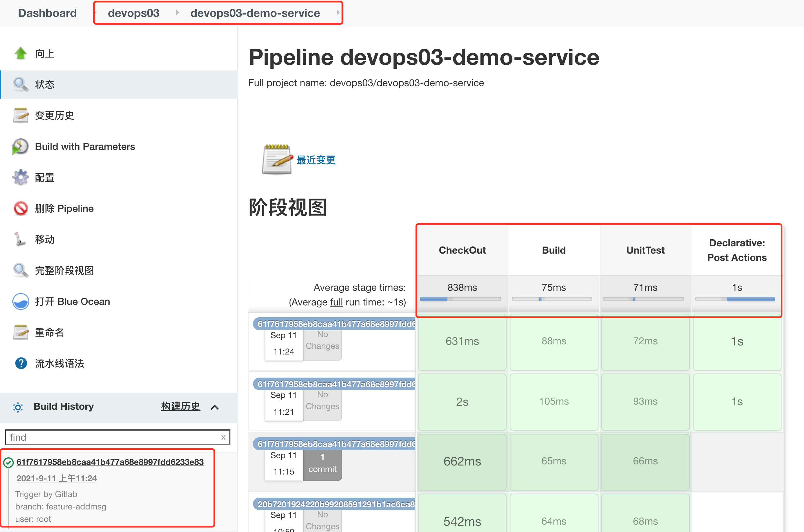Viewport: 804px width, 532px height.
Task: Click the move icon beside 移动
Action: coord(20,239)
